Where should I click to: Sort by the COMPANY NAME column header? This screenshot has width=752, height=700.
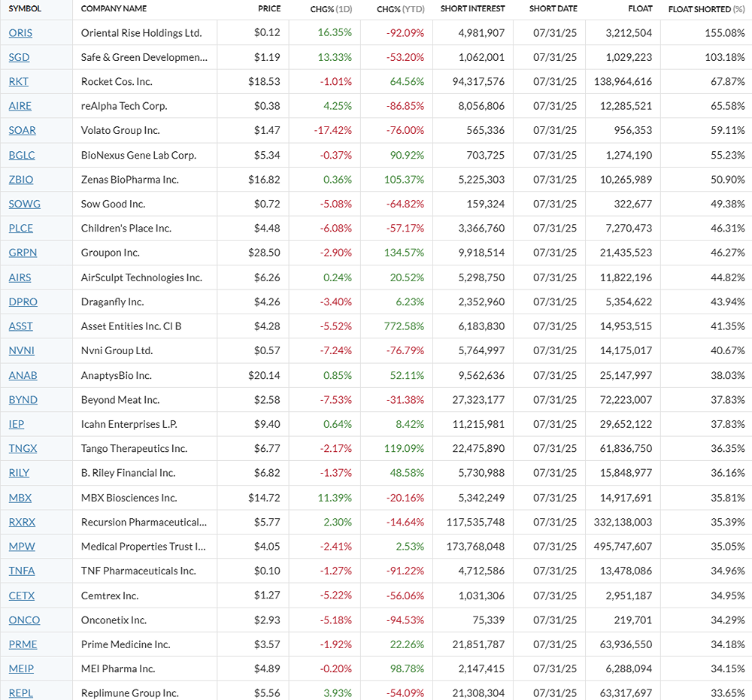114,8
